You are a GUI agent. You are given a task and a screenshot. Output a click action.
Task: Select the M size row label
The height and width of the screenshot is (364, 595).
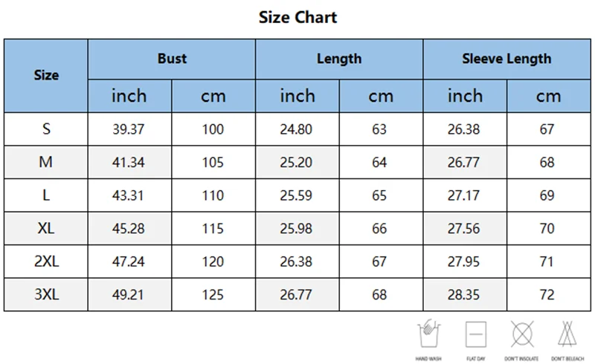pyautogui.click(x=46, y=162)
